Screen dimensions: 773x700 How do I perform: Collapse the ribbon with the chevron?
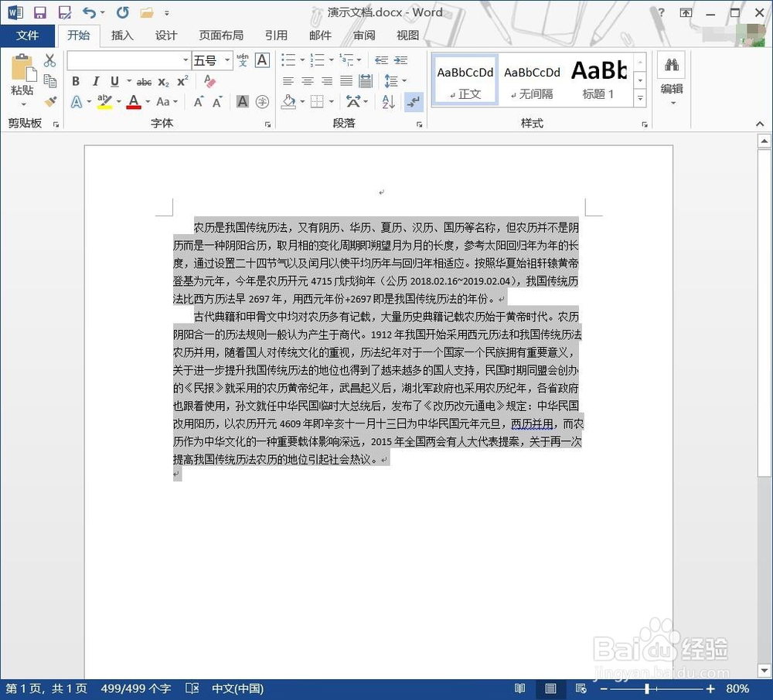click(x=760, y=124)
